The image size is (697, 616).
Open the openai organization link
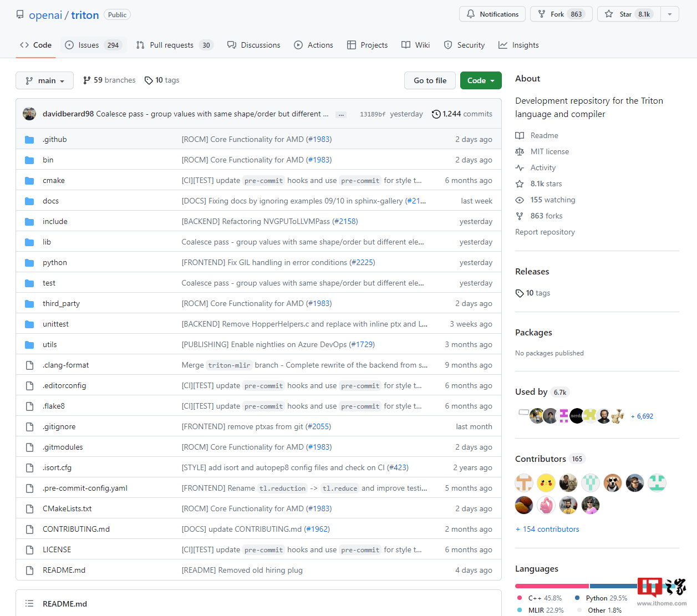(x=45, y=15)
